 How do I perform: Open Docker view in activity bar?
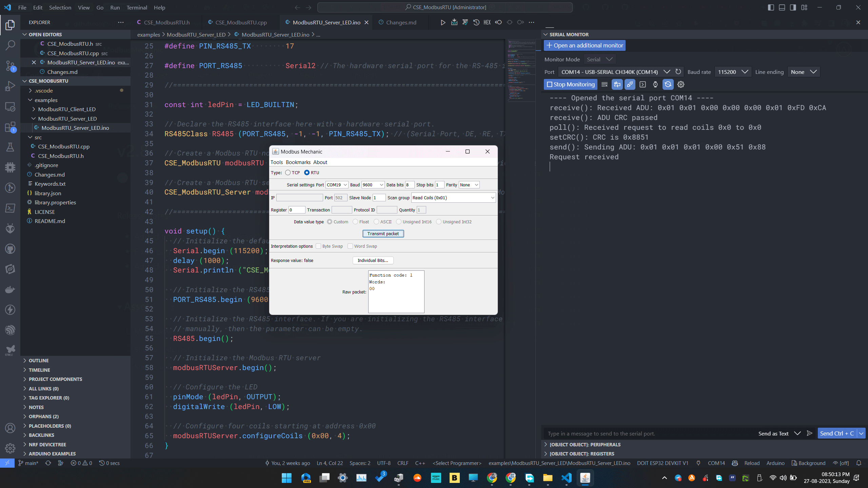pyautogui.click(x=10, y=289)
